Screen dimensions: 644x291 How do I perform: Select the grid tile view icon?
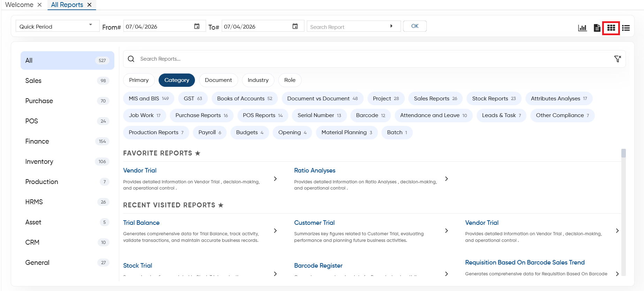pos(611,28)
